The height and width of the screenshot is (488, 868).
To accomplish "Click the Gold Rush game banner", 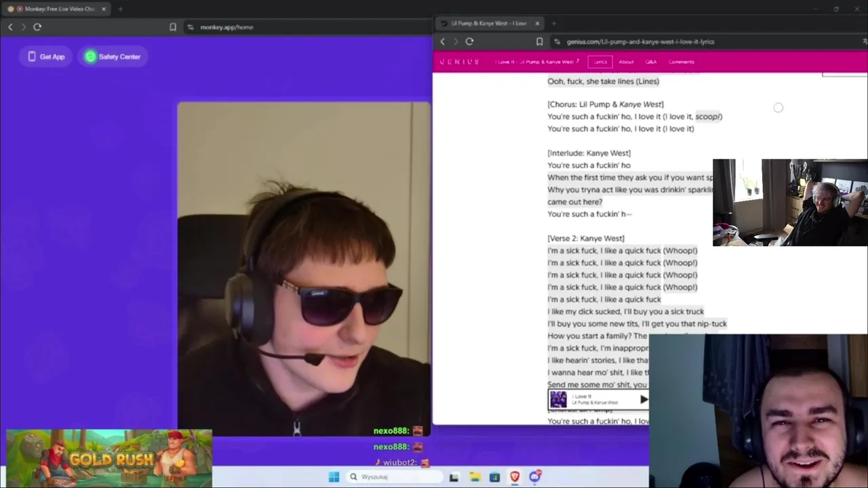I will [x=109, y=458].
